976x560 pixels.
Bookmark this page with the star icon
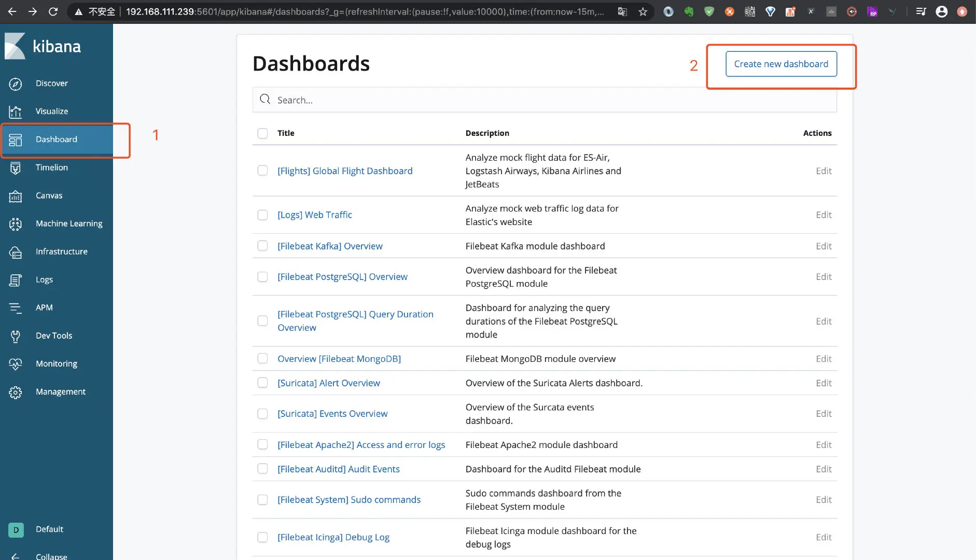click(x=643, y=11)
